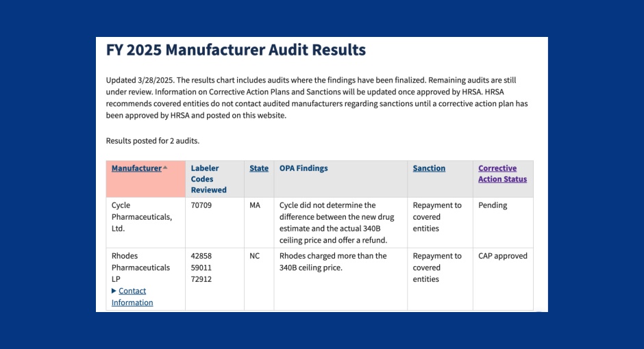Click the Cycle OPA finding description

click(x=337, y=222)
